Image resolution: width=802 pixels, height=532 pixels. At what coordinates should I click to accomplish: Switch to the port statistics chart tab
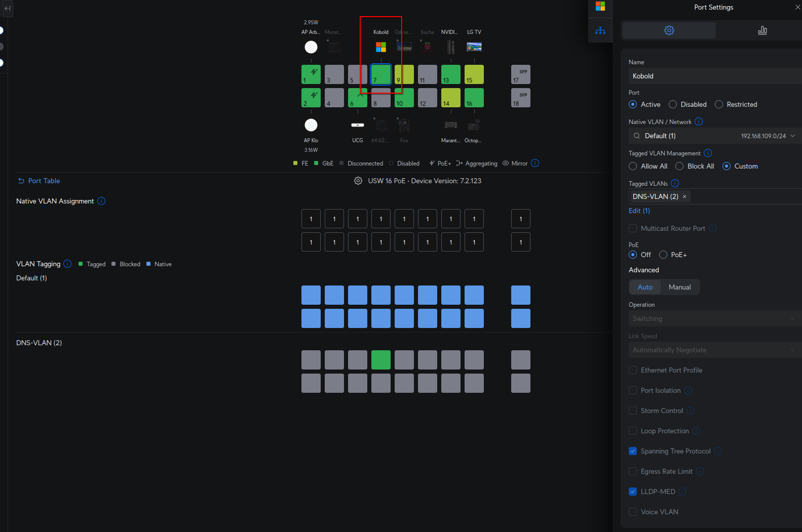(762, 30)
